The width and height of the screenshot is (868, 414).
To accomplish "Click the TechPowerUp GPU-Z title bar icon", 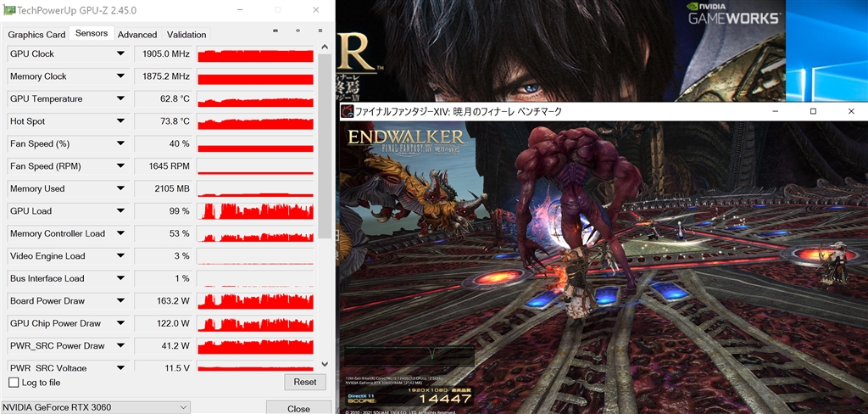I will pyautogui.click(x=9, y=10).
